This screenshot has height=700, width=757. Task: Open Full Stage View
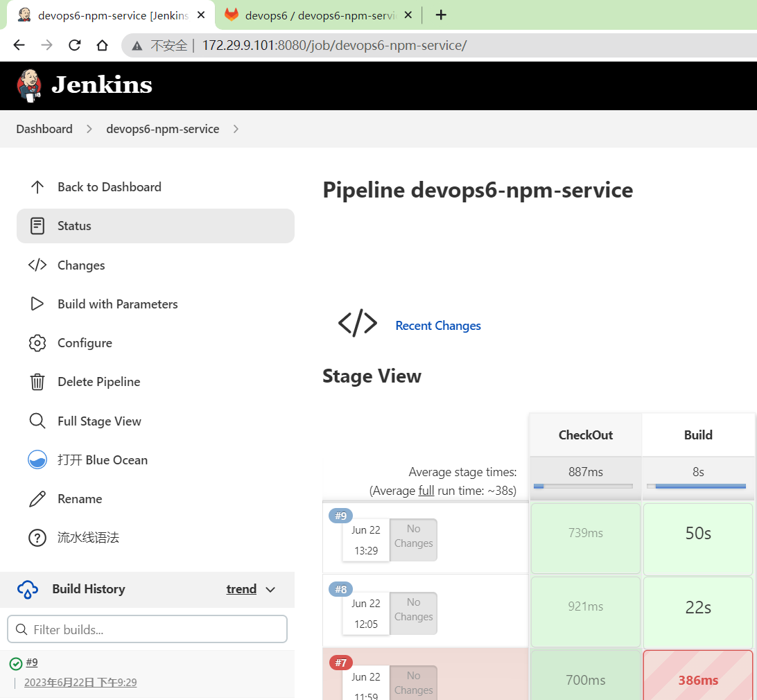tap(99, 421)
